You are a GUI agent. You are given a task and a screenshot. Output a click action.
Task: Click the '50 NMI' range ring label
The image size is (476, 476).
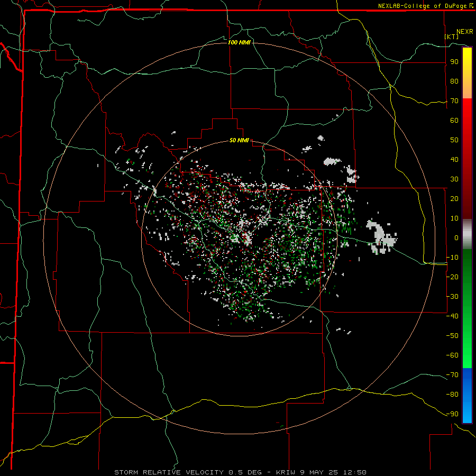click(x=239, y=140)
